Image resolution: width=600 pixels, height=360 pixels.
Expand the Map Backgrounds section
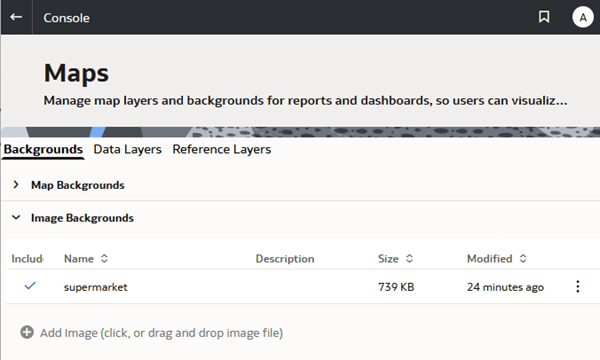point(16,185)
